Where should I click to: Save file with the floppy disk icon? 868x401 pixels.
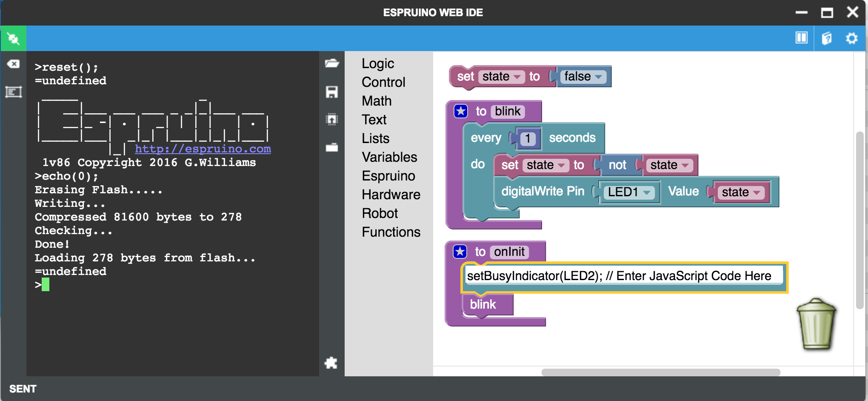pyautogui.click(x=332, y=92)
